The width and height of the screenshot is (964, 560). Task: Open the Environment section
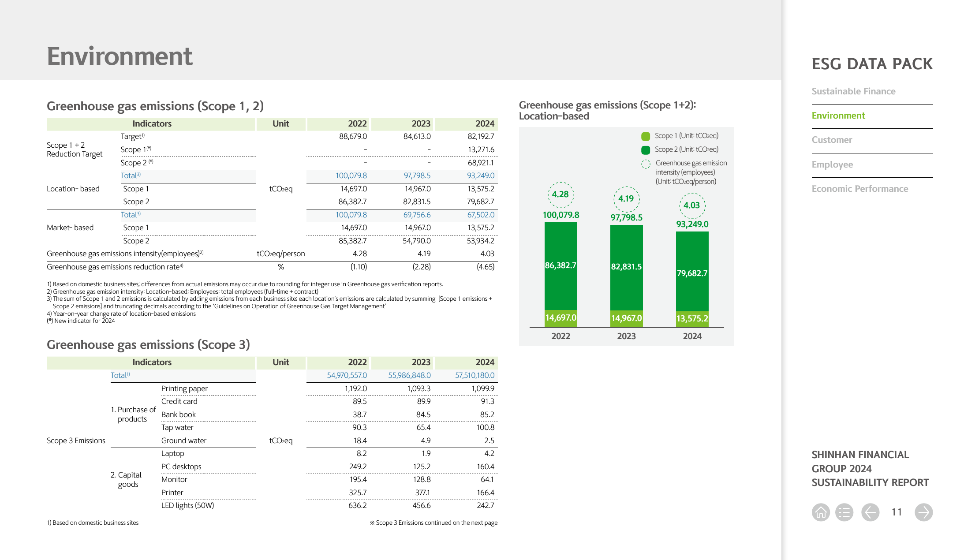click(x=838, y=116)
